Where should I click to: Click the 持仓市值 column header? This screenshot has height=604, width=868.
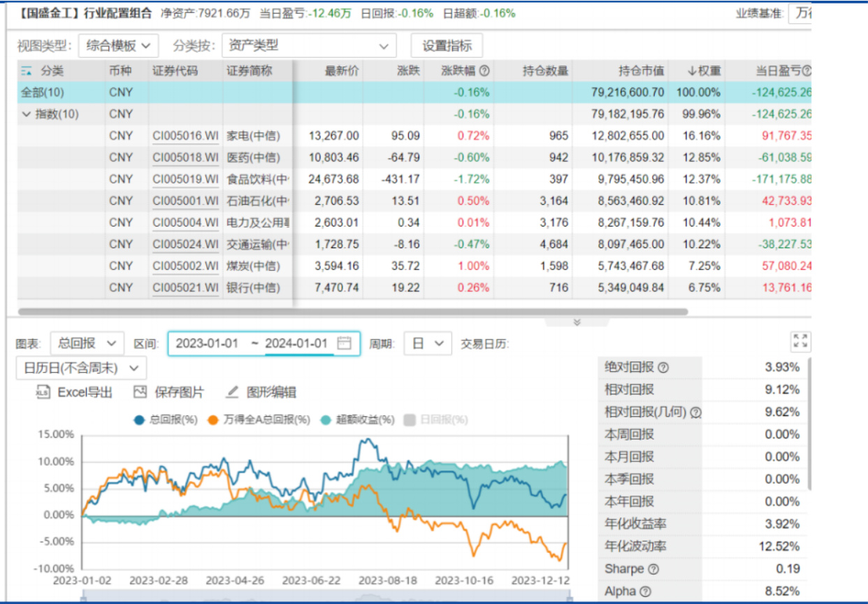pyautogui.click(x=640, y=71)
